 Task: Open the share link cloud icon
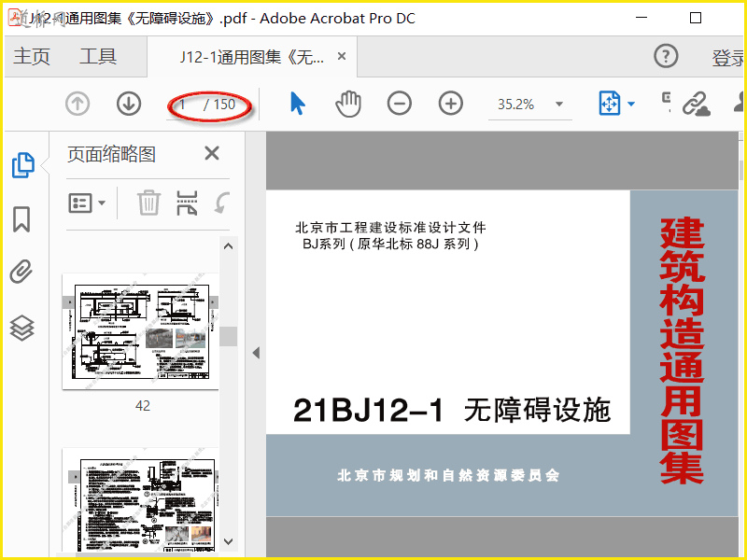(696, 104)
